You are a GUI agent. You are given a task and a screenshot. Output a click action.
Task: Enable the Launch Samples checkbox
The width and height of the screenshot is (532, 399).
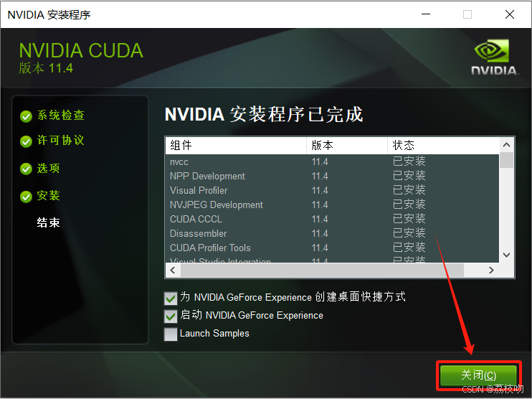tap(171, 334)
